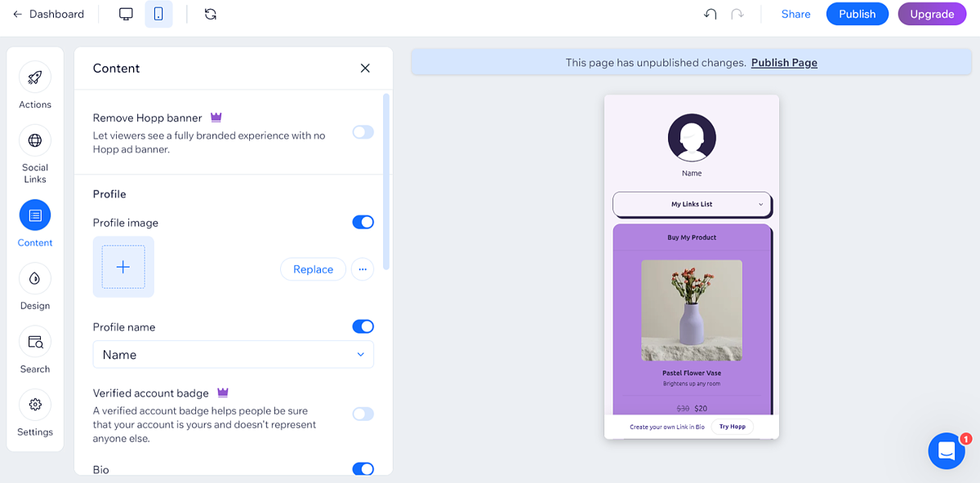This screenshot has height=483, width=980.
Task: Open profile image more options menu
Action: pos(363,269)
